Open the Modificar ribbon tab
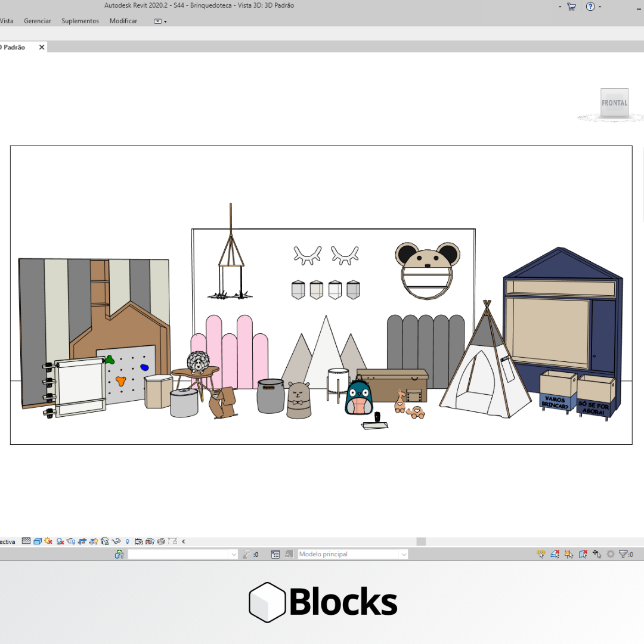Viewport: 644px width, 644px height. click(x=123, y=21)
